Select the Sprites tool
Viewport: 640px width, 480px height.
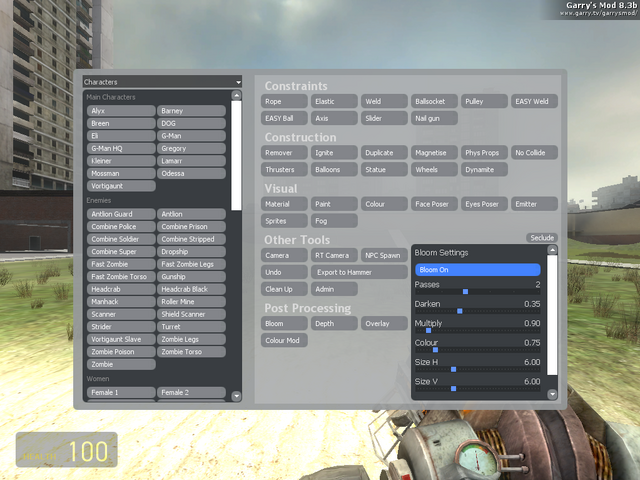(284, 221)
